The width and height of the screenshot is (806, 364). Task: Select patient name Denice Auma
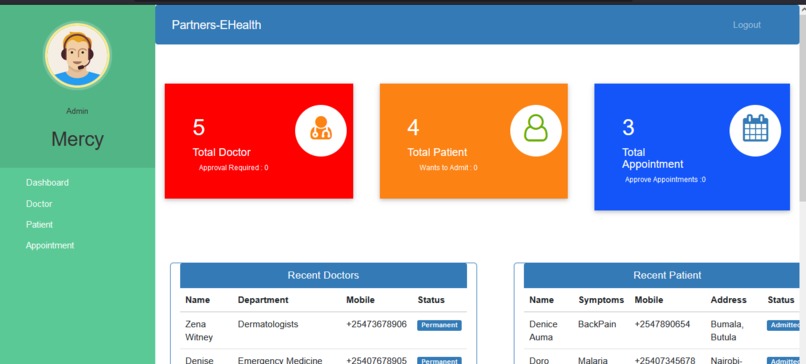click(x=543, y=331)
